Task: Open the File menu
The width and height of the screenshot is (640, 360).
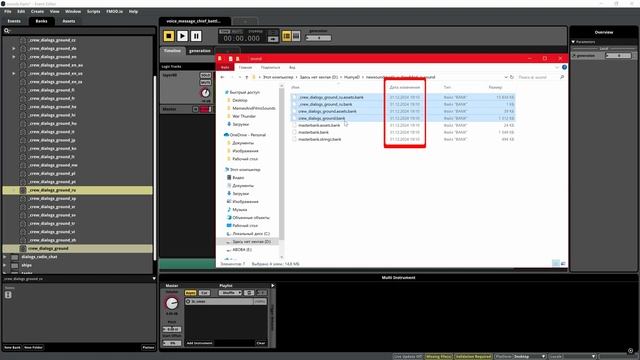Action: click(8, 11)
